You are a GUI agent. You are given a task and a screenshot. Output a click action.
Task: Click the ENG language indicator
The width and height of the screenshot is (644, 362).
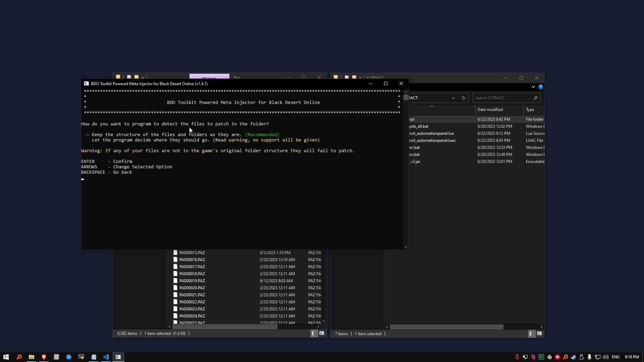pos(615,357)
